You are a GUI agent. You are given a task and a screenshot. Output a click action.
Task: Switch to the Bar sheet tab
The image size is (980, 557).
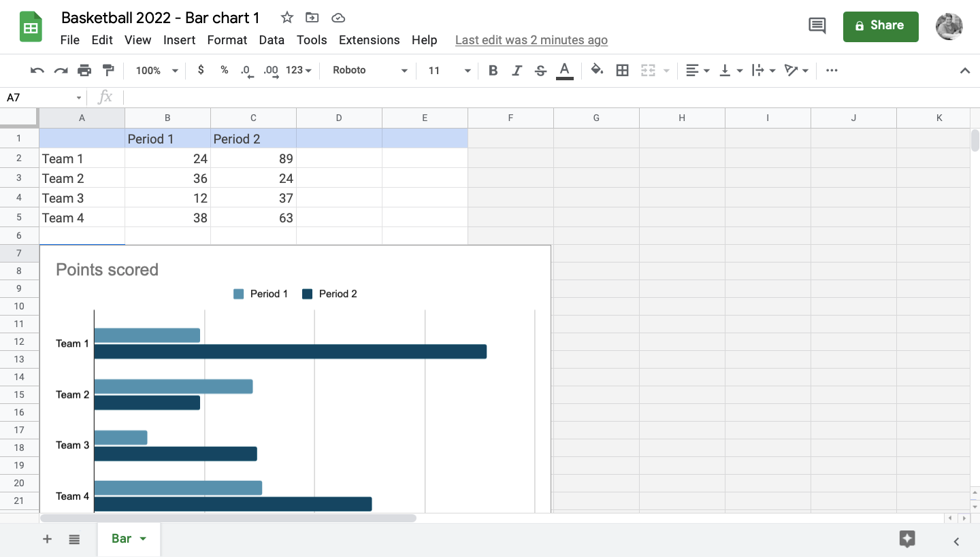(x=122, y=539)
